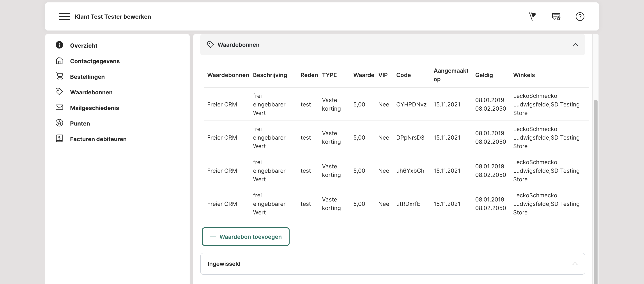Viewport: 644px width, 284px height.
Task: Click voucher code CYHPDNvz
Action: [411, 104]
